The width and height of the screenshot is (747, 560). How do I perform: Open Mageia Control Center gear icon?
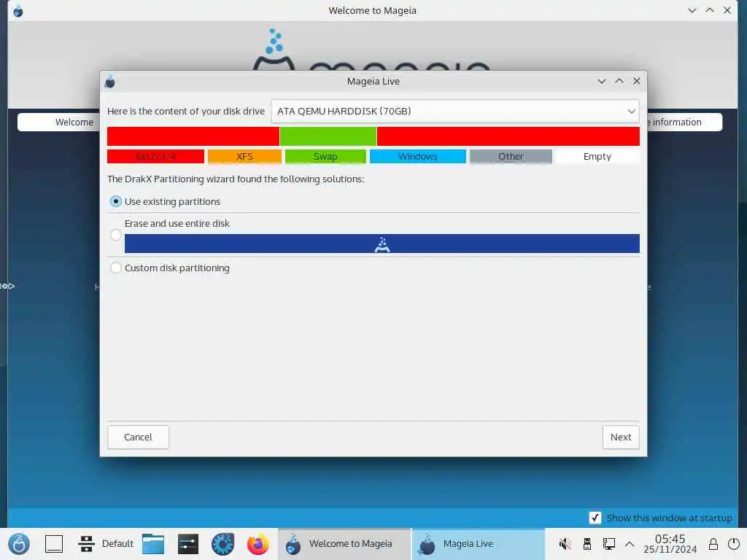click(x=223, y=544)
